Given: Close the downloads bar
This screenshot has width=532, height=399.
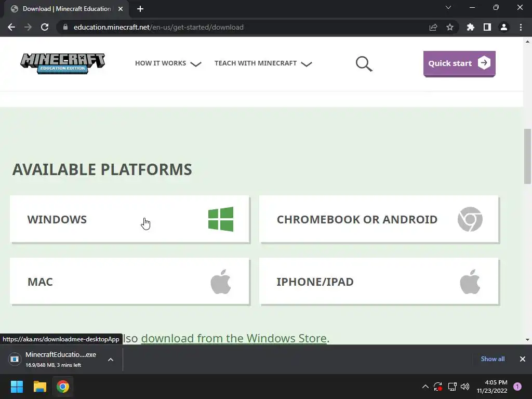Looking at the screenshot, I should pos(523,359).
